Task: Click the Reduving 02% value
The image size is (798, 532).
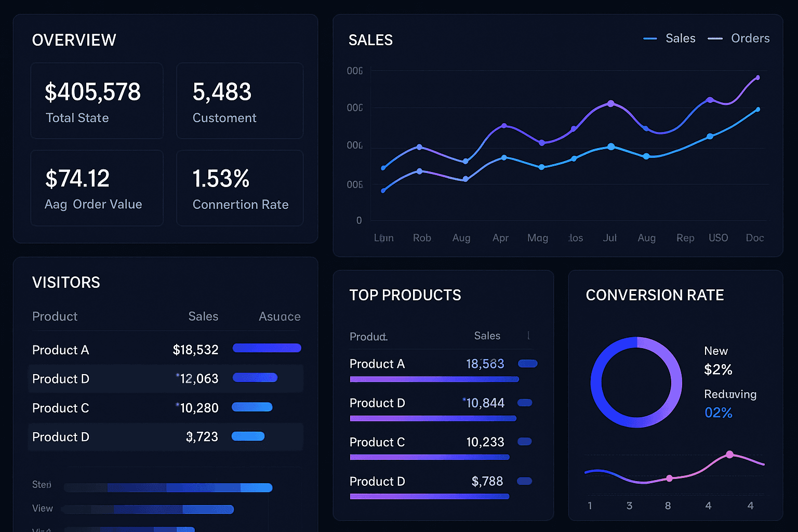Action: pos(718,413)
